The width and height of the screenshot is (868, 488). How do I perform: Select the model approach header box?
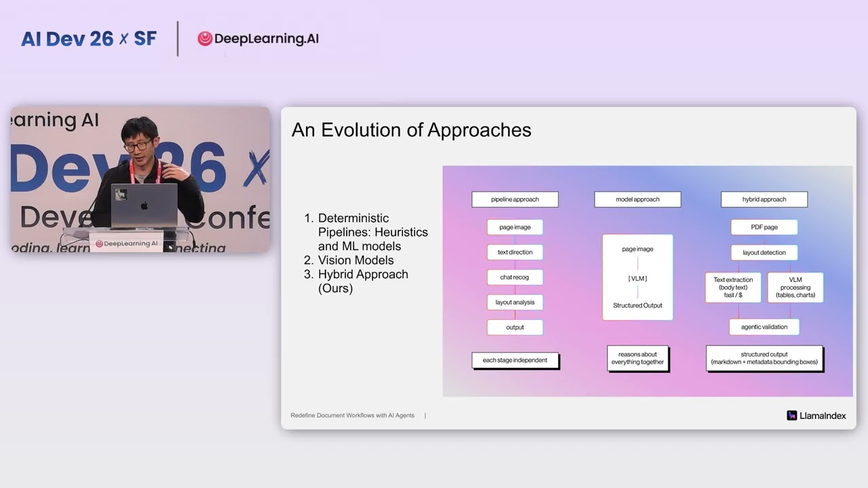(x=637, y=199)
